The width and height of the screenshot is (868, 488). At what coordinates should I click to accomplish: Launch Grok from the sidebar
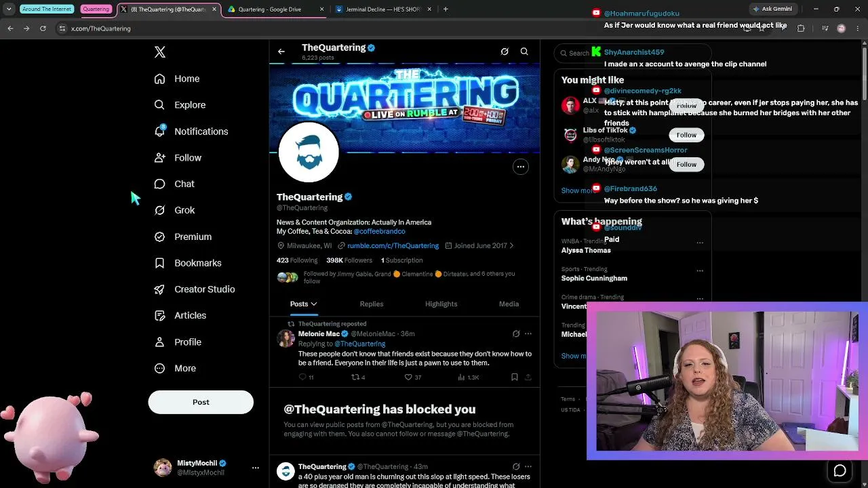[174, 210]
